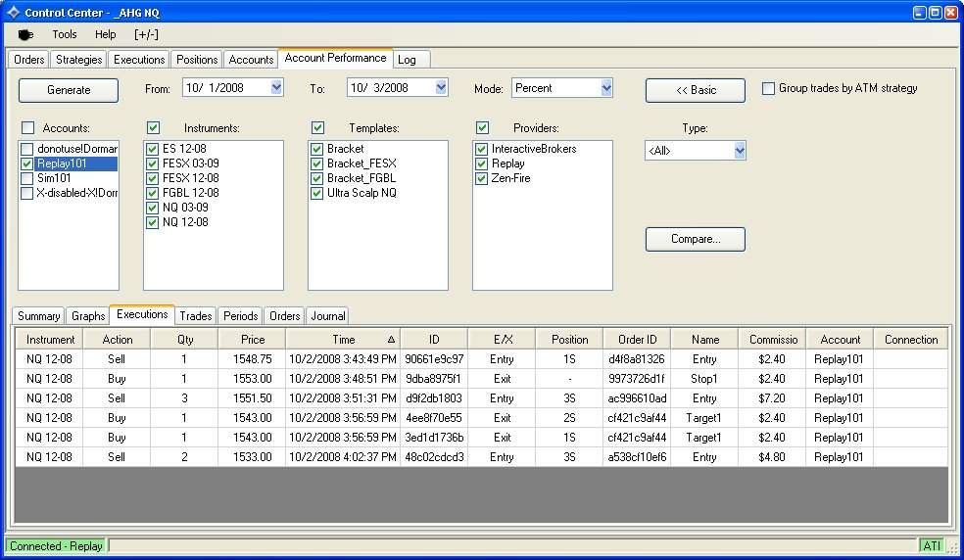
Task: Select the Stop1 exit row
Action: [x=481, y=379]
